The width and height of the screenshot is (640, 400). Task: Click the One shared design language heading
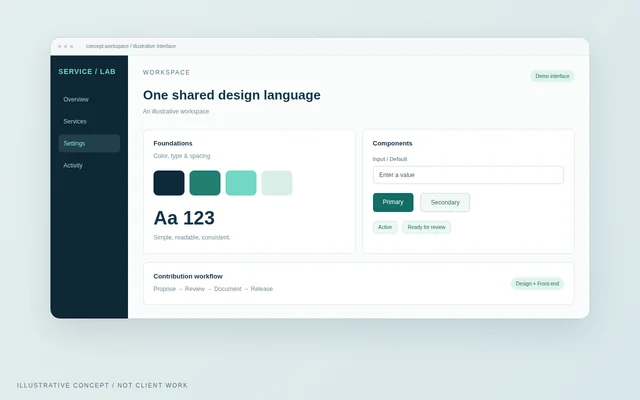231,95
